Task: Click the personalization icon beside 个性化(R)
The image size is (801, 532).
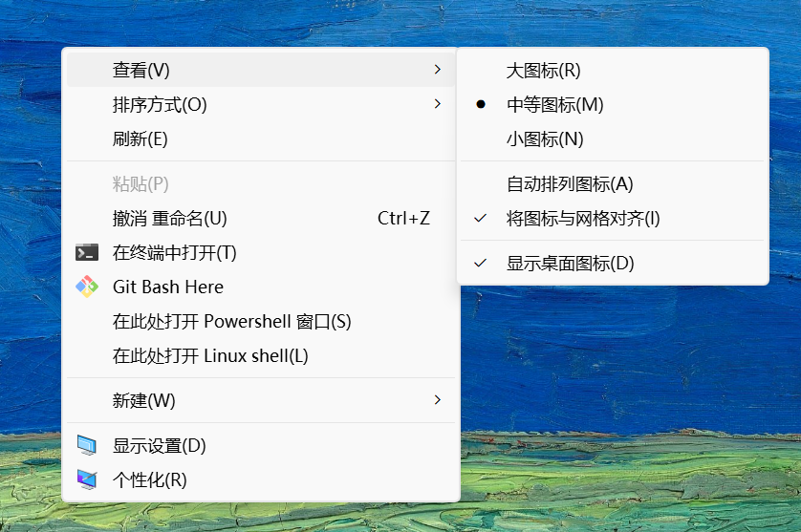Action: 87,479
